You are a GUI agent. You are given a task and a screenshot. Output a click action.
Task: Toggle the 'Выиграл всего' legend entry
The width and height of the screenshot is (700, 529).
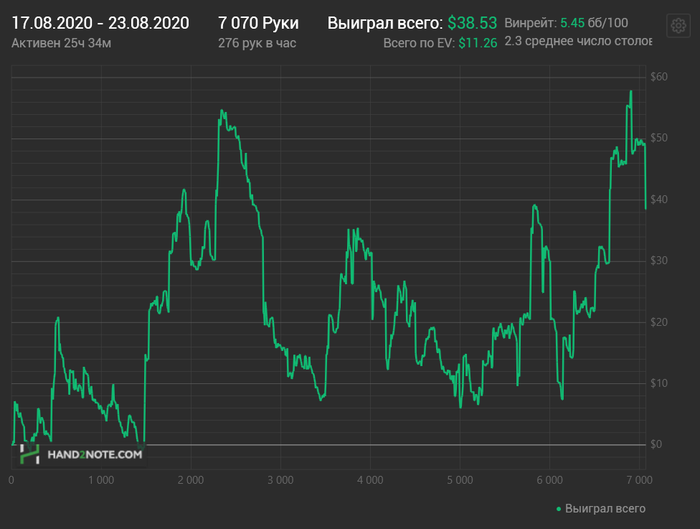click(x=601, y=508)
